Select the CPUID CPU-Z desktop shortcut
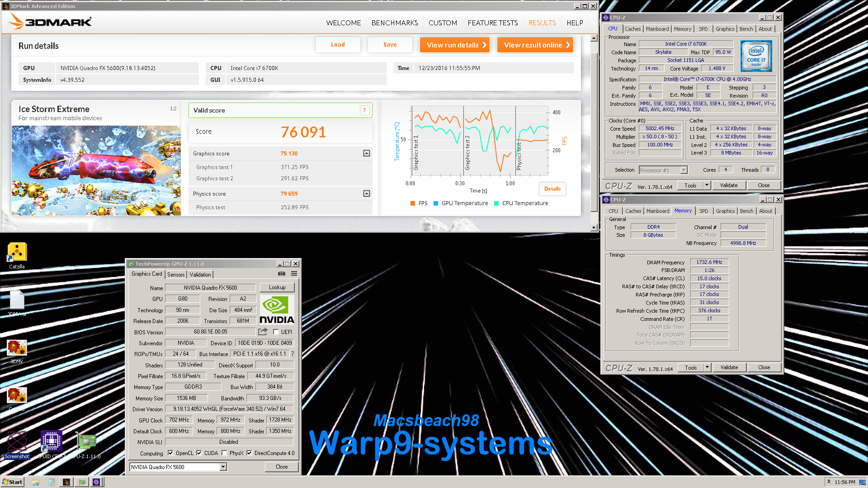Viewport: 868px width, 488px height. [x=51, y=445]
